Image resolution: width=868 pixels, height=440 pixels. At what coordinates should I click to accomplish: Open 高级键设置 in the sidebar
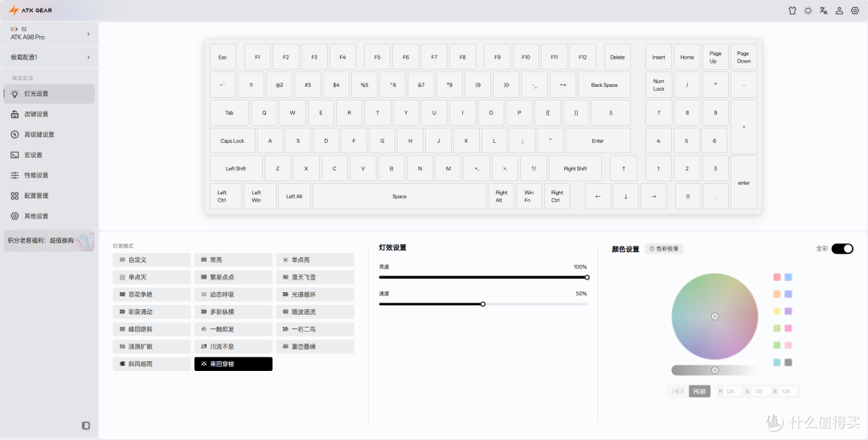pyautogui.click(x=49, y=135)
